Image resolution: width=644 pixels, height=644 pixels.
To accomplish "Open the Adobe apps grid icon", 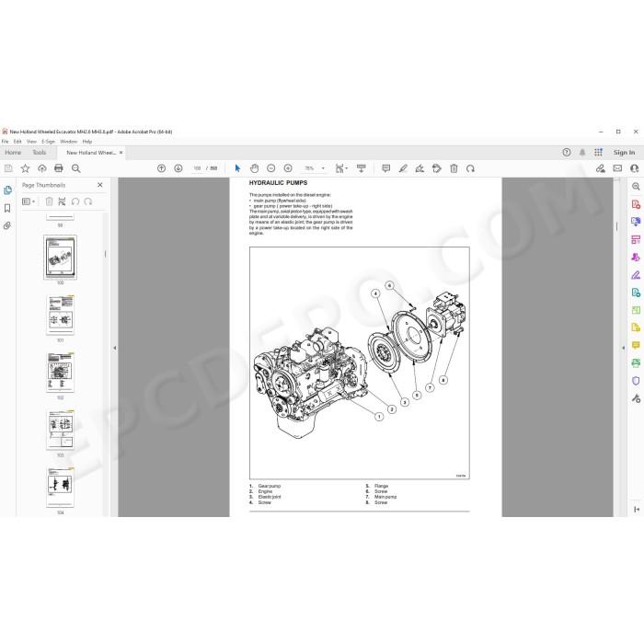I will [x=598, y=153].
